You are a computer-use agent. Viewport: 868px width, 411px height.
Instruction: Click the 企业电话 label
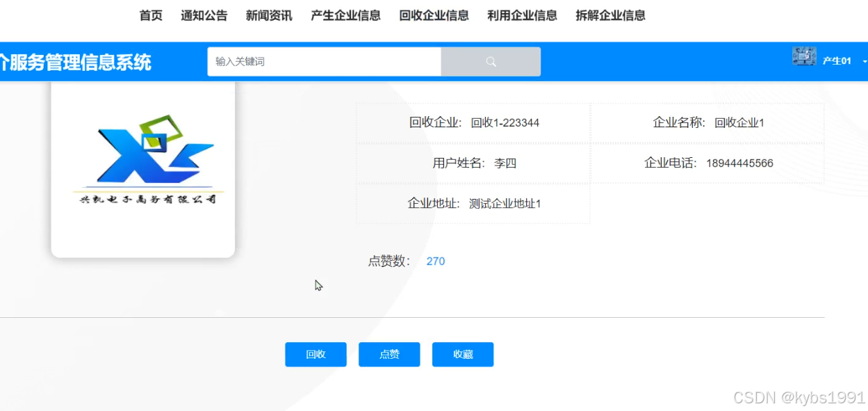point(670,163)
